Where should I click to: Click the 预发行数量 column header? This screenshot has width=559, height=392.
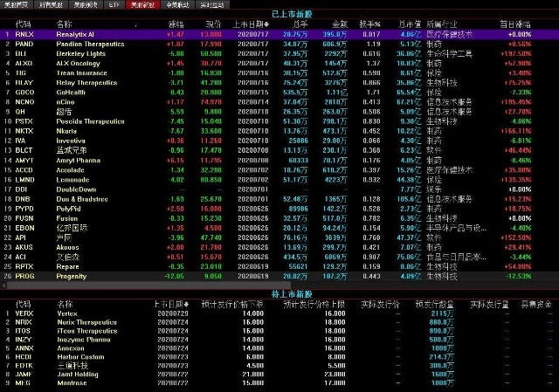tap(435, 305)
